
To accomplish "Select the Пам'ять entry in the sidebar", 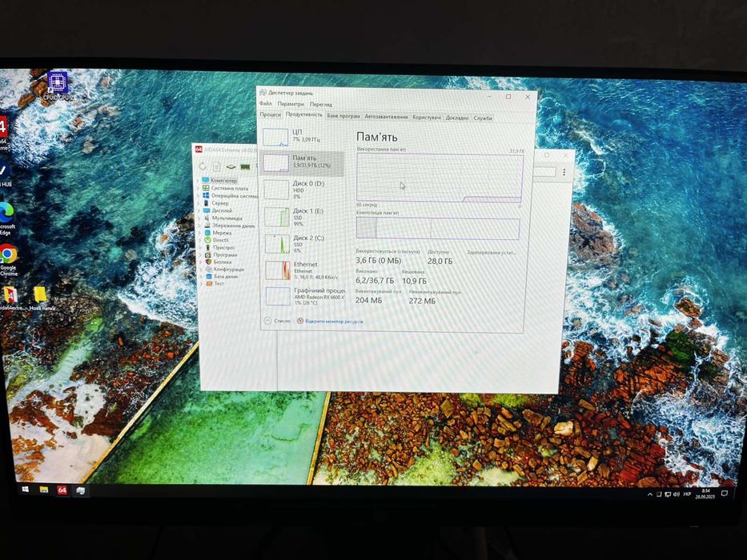I will [x=302, y=162].
